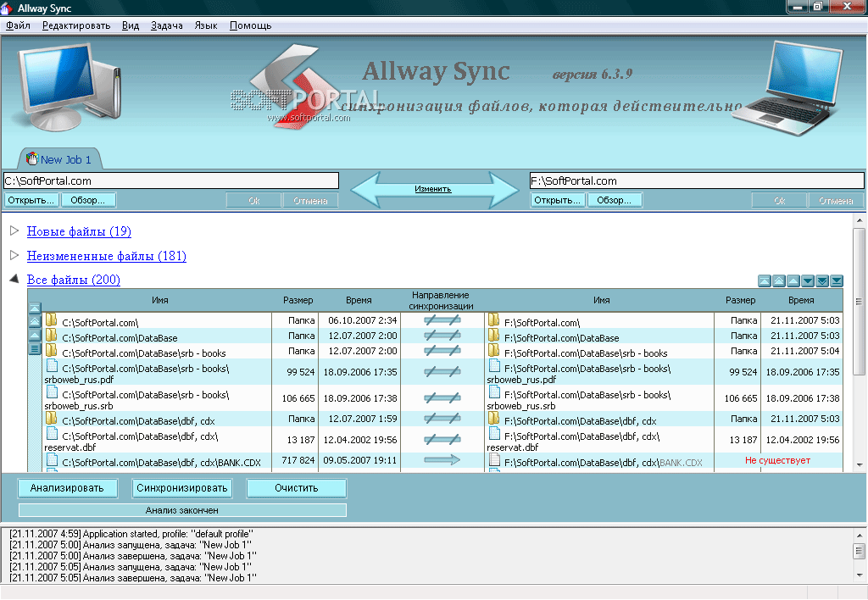Click the log panel scrollbar thumb
Screen dimensions: 868x600
click(x=860, y=552)
